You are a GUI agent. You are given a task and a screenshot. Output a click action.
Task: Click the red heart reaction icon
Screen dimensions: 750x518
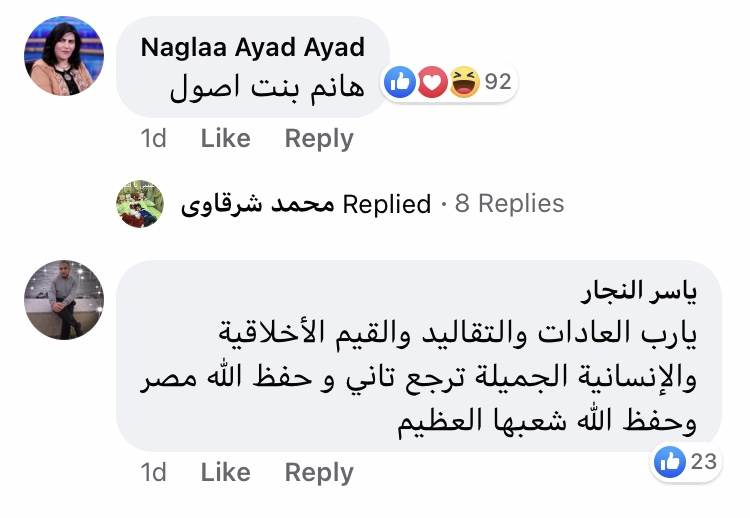coord(432,83)
